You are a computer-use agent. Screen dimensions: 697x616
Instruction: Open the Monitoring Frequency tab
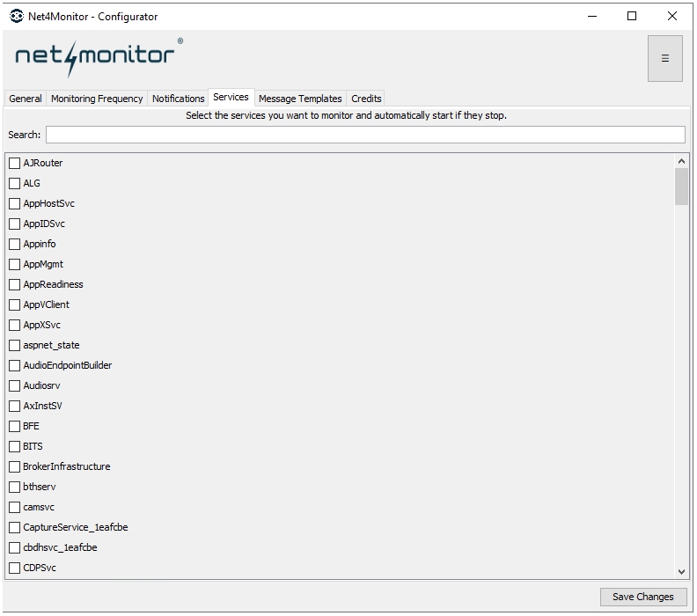[97, 99]
